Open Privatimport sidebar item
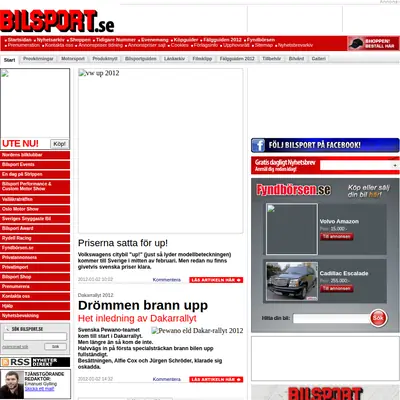Image resolution: width=400 pixels, height=400 pixels. click(x=35, y=267)
